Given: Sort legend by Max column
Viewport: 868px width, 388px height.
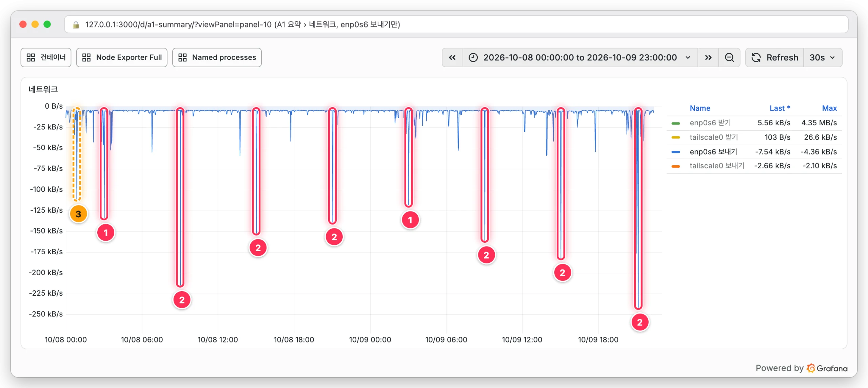Looking at the screenshot, I should (829, 108).
